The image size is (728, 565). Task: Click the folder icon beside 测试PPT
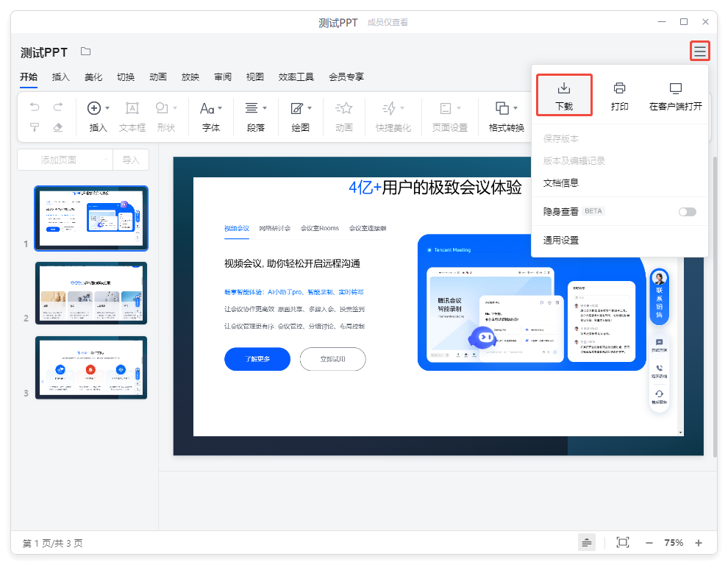coord(85,51)
